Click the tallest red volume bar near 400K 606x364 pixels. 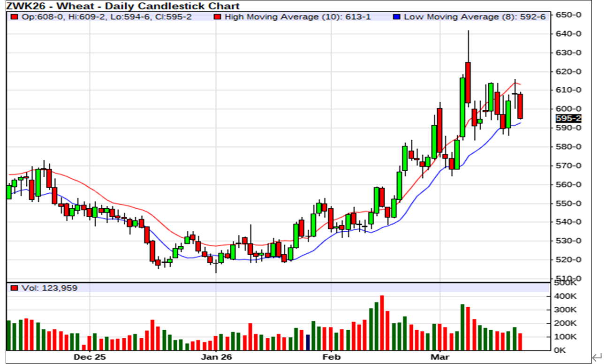(382, 322)
